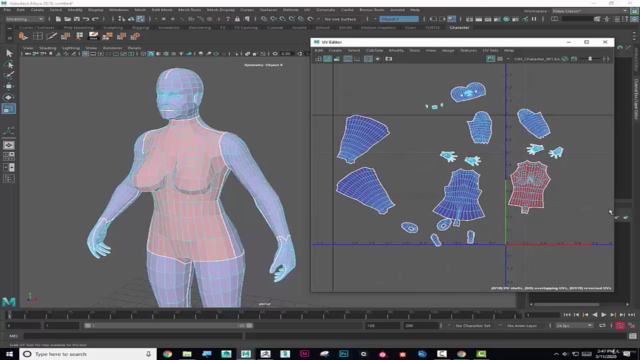The width and height of the screenshot is (640, 360).
Task: Click the MEL command language label
Action: [x=13, y=336]
